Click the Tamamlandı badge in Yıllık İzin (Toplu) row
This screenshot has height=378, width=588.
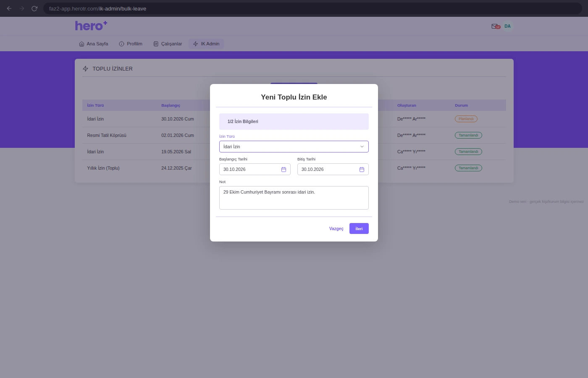(x=468, y=168)
